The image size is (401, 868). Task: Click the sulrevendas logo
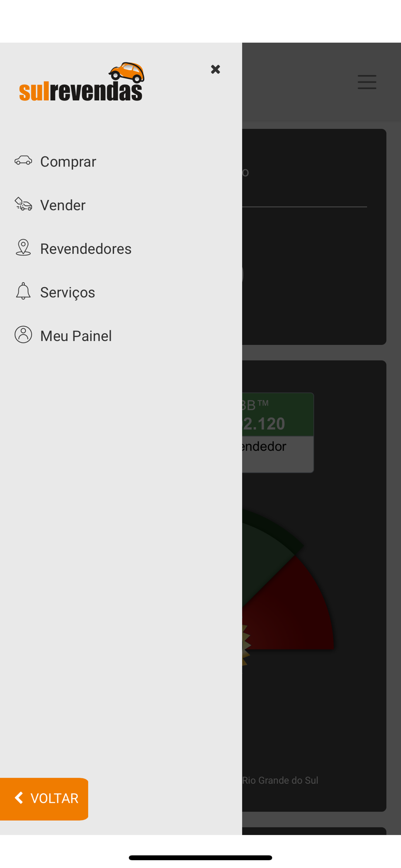(82, 82)
